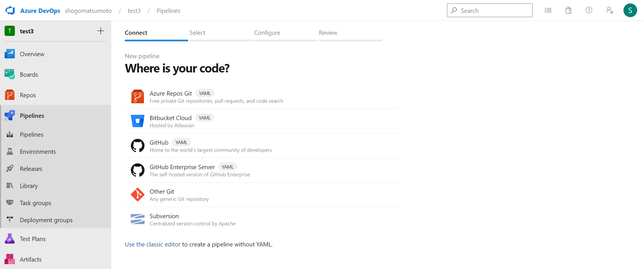Click the YAML badge next to Bitbucket Cloud
Viewport: 644px width, 269px height.
[x=204, y=118]
